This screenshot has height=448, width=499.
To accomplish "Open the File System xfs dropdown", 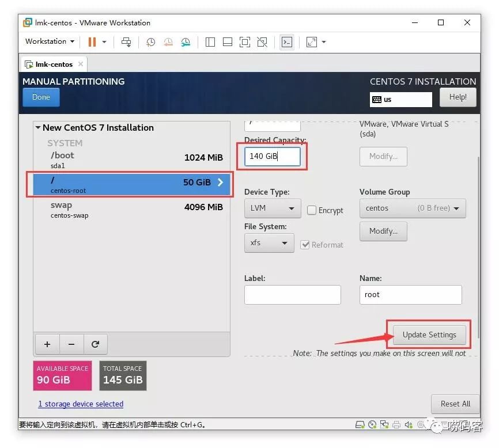I will [269, 243].
